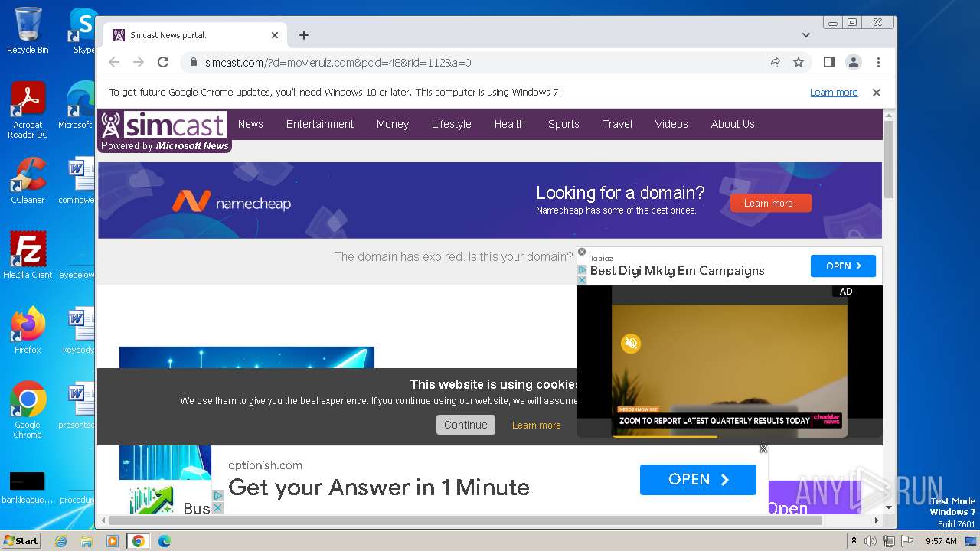The width and height of the screenshot is (980, 551).
Task: Dismiss the Chrome update notification bar
Action: coord(877,93)
